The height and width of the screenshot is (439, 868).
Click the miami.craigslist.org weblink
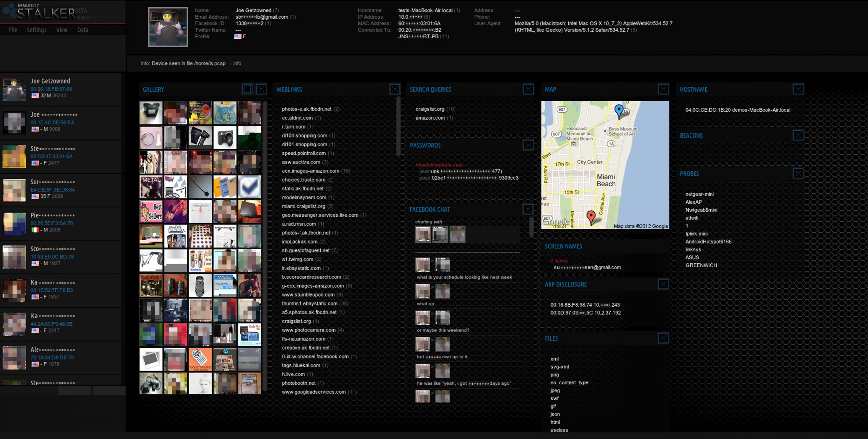pyautogui.click(x=303, y=206)
